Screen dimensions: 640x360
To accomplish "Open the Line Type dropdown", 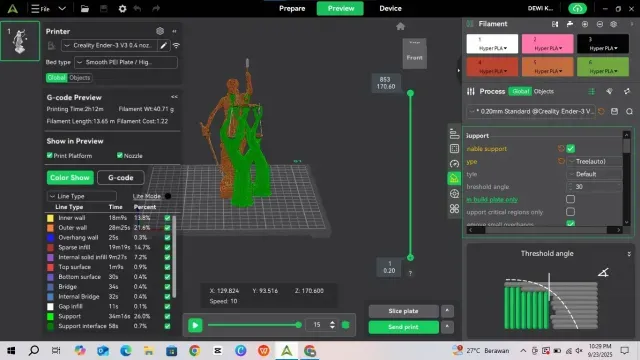I will [82, 196].
